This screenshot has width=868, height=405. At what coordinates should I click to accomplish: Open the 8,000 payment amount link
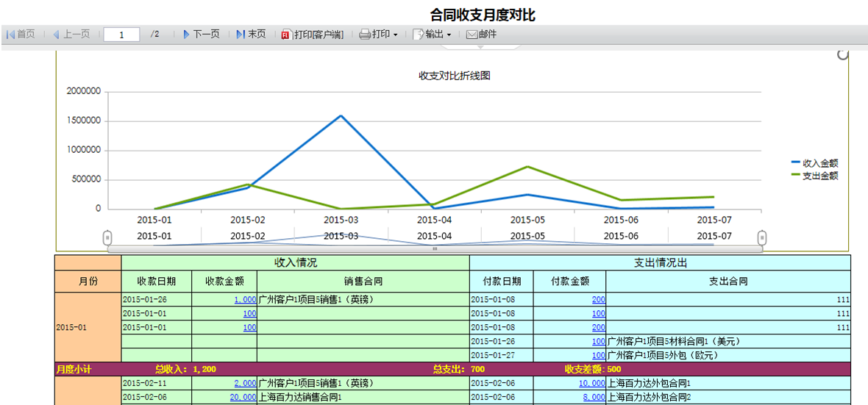pyautogui.click(x=594, y=397)
